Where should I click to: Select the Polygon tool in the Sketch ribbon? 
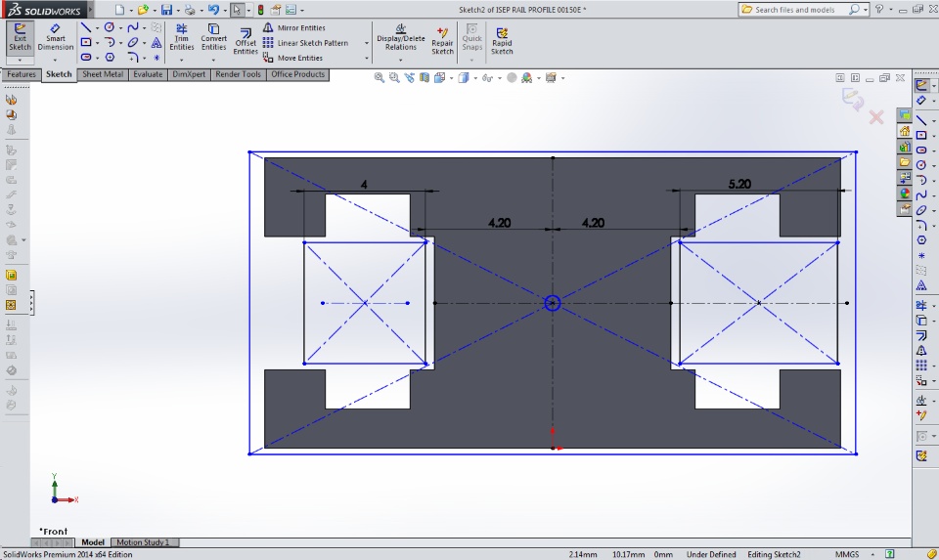[110, 58]
